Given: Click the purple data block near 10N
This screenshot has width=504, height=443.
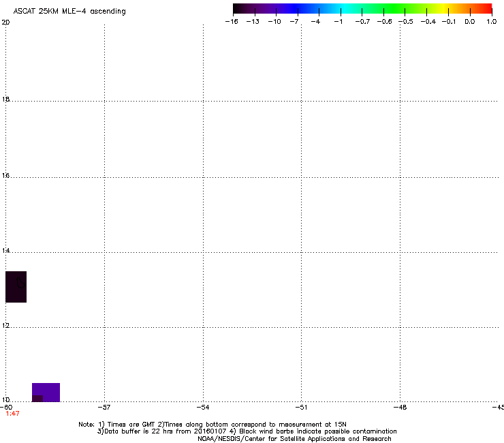Looking at the screenshot, I should click(x=46, y=392).
